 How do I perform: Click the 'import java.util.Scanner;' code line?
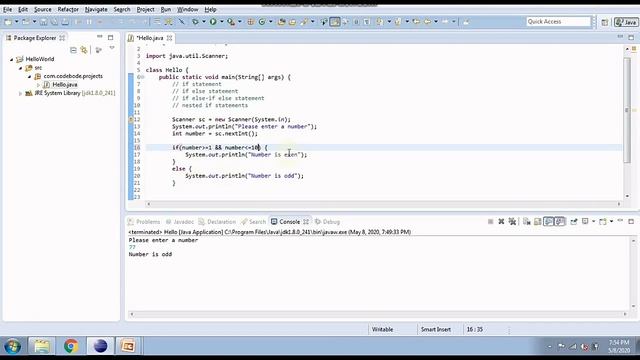pyautogui.click(x=187, y=56)
